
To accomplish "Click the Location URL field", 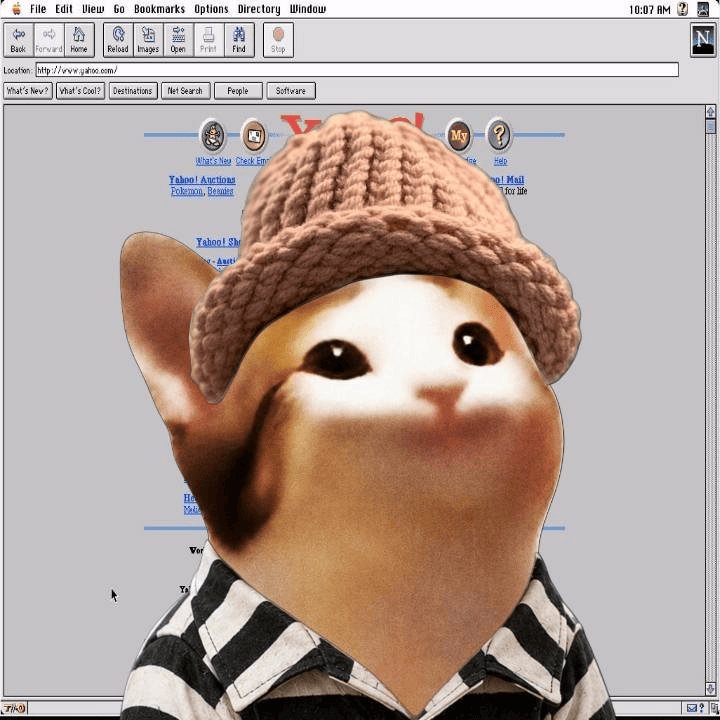I will [x=357, y=70].
